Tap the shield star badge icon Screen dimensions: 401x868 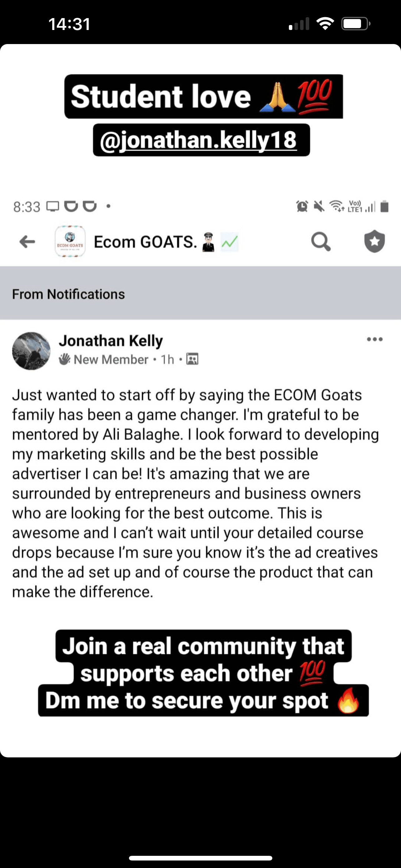pyautogui.click(x=374, y=241)
